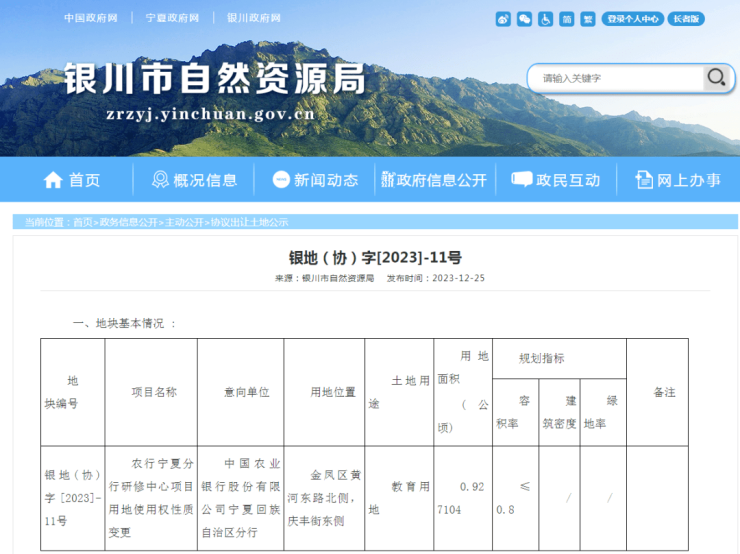
Task: Switch to Traditional Chinese with the 繁 icon
Action: (x=588, y=19)
